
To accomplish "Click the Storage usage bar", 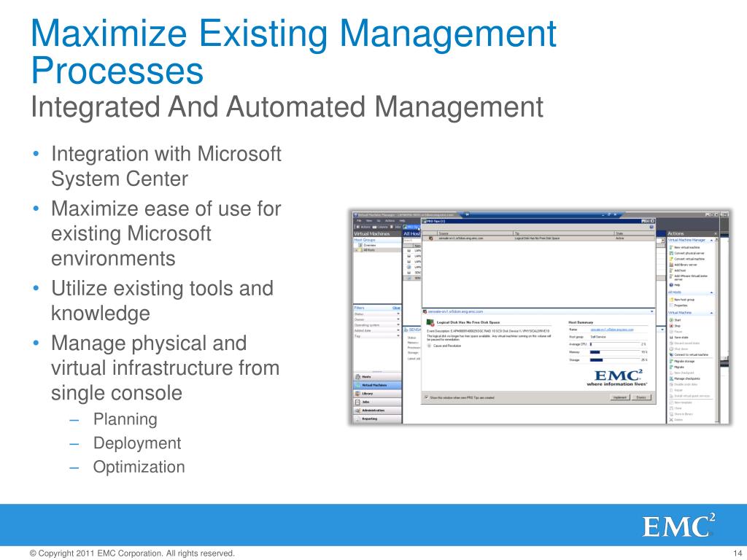I will pos(615,360).
